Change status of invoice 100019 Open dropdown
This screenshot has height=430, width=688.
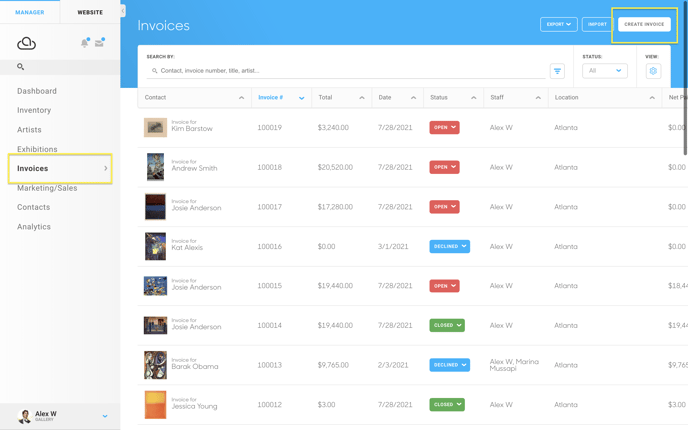pos(444,128)
